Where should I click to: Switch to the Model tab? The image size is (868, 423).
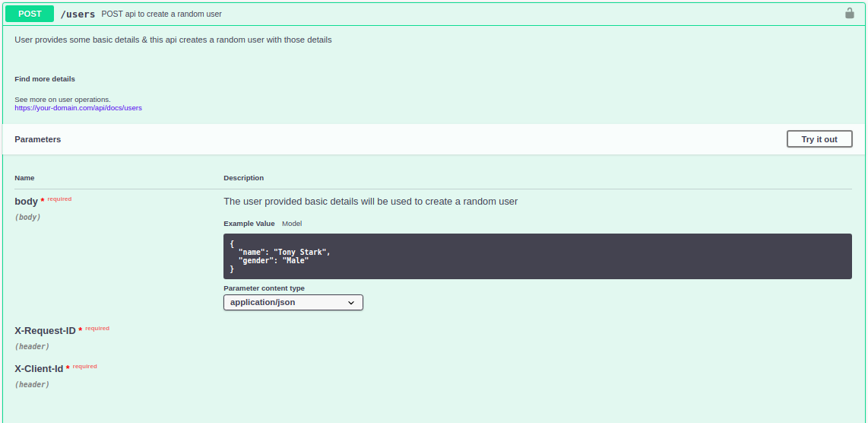[292, 224]
